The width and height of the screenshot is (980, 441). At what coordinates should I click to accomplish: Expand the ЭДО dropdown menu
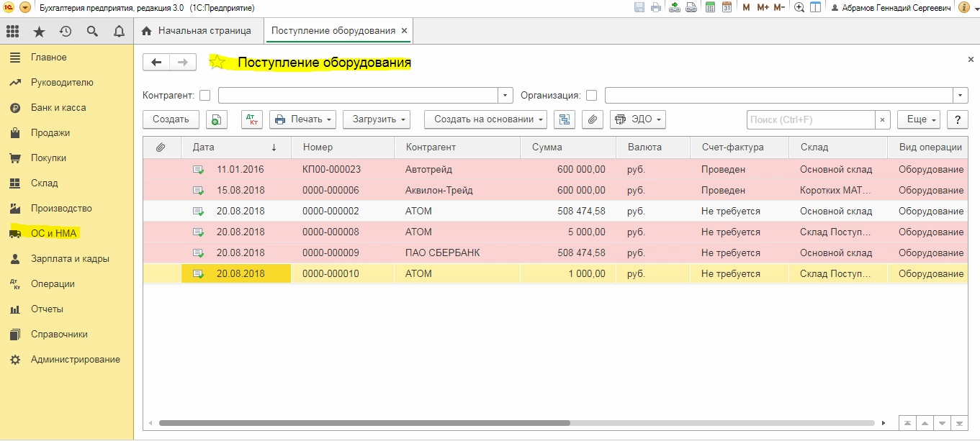[x=638, y=119]
